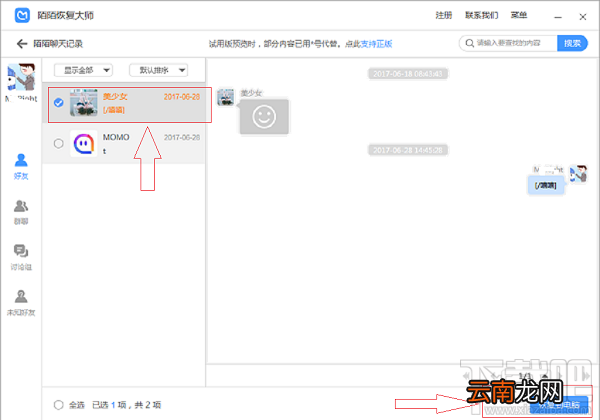
Task: Open the 未知好友 unknown friends sidebar section
Action: tap(21, 303)
